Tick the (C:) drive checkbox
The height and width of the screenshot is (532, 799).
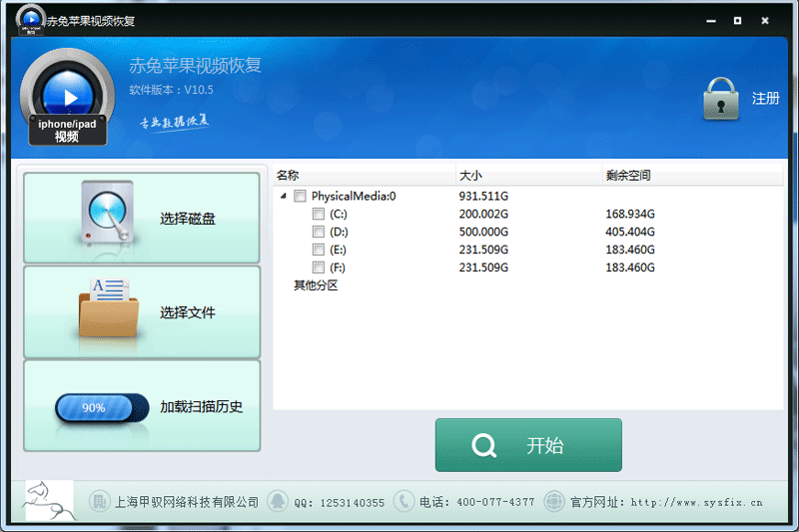(x=319, y=214)
